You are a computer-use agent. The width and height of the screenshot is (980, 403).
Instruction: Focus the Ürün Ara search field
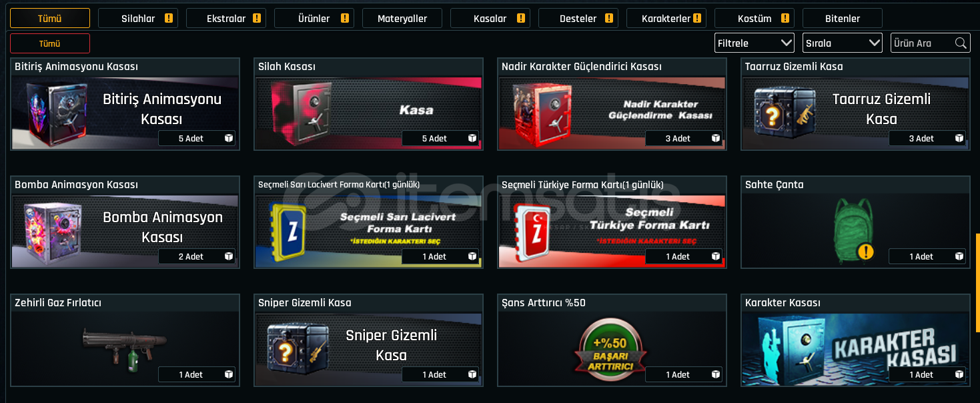coord(923,43)
